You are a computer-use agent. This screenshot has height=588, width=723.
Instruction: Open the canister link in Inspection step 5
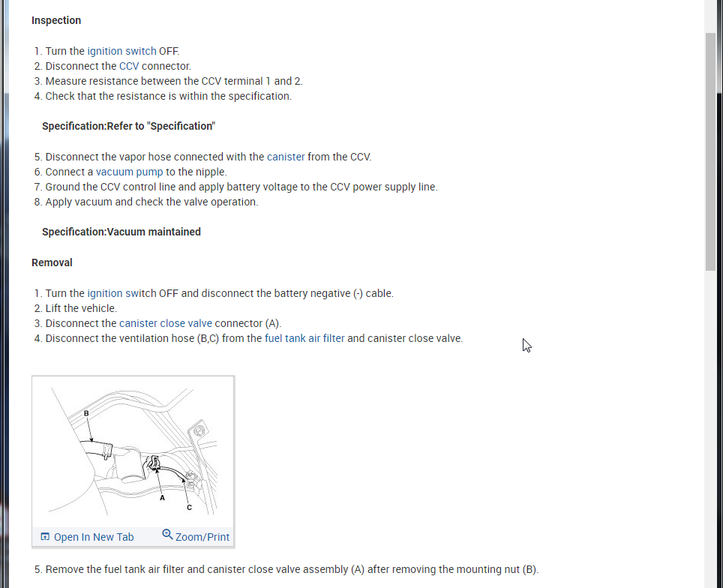click(286, 157)
